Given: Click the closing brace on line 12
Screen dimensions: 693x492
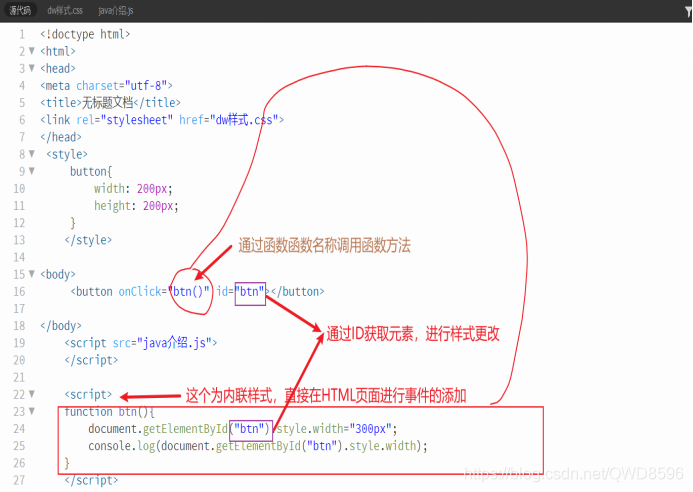Looking at the screenshot, I should [x=73, y=223].
